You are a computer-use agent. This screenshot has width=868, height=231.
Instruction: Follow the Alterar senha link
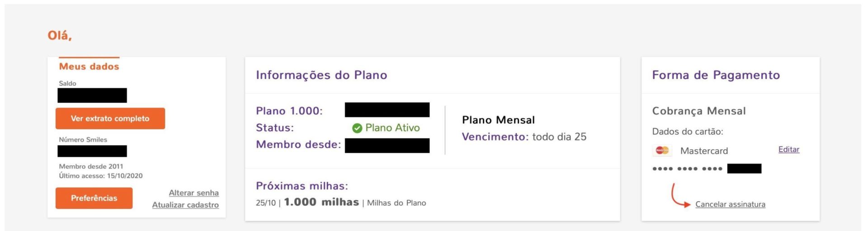[x=193, y=193]
